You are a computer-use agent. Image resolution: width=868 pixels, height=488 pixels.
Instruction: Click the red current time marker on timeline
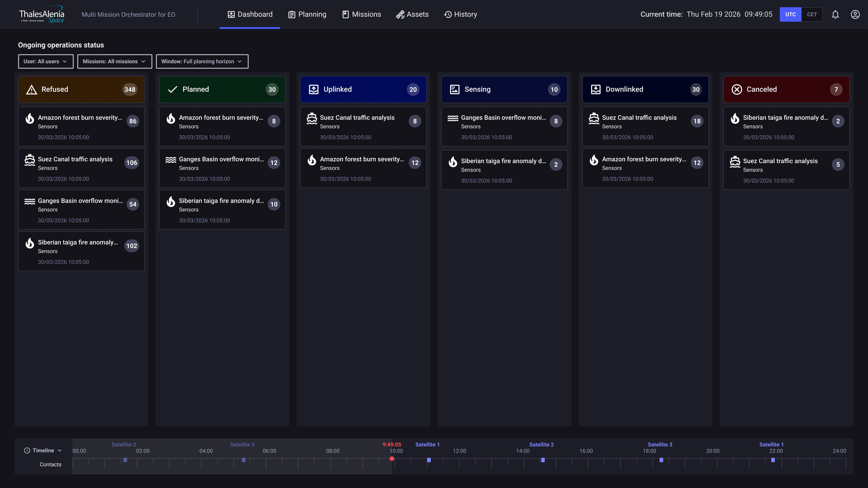[x=392, y=459]
